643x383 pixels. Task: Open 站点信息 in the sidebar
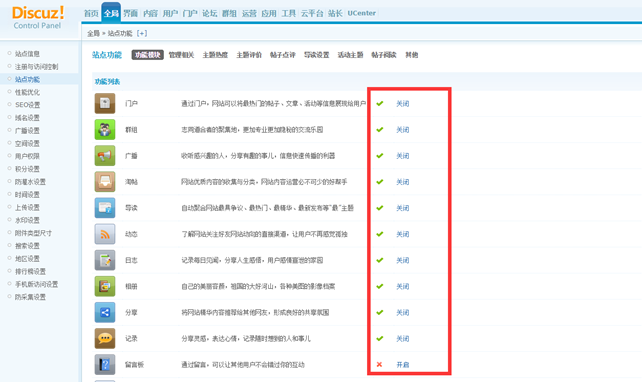(x=27, y=54)
